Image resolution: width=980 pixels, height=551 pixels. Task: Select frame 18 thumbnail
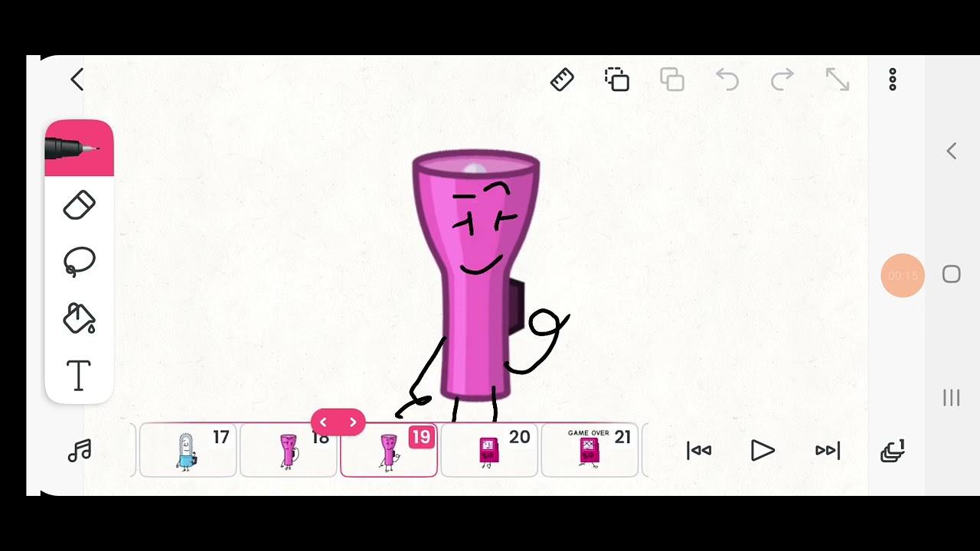tap(289, 451)
